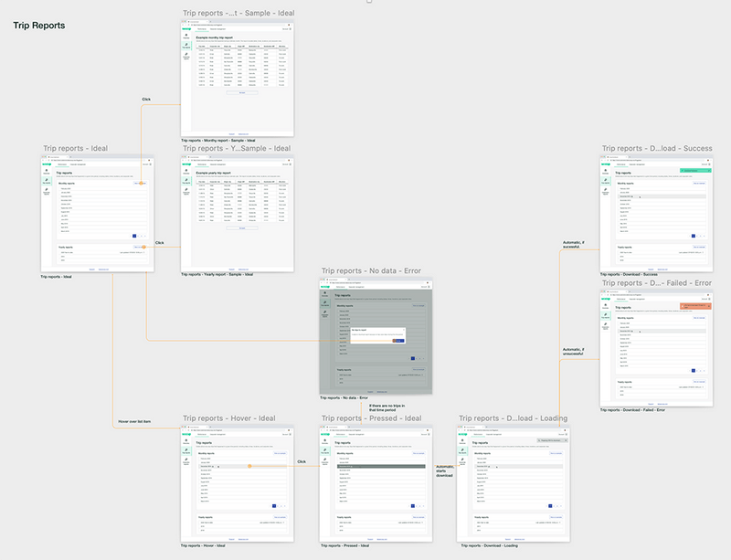
Task: Click highlighted Trip reports sidebar icon in Ideal frame
Action: 47,181
